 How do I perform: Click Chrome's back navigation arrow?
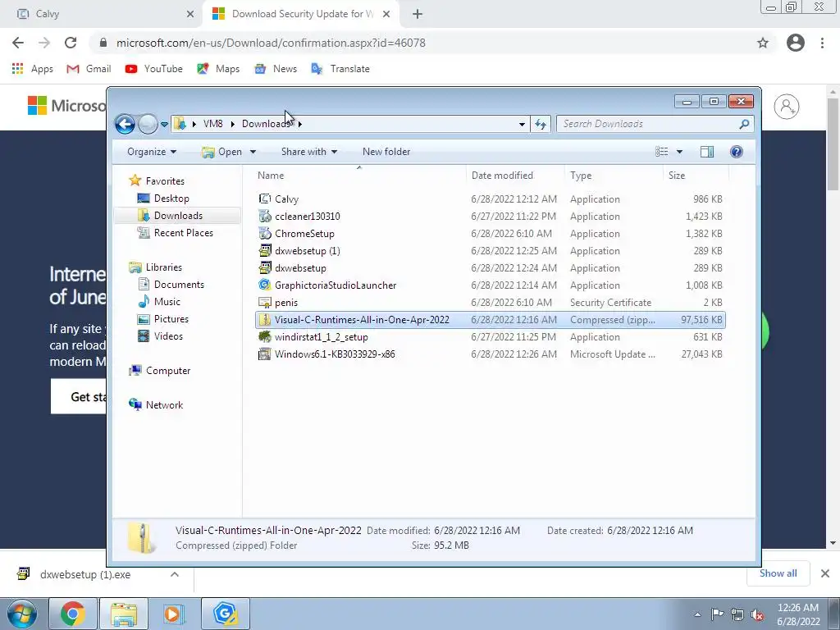tap(18, 43)
